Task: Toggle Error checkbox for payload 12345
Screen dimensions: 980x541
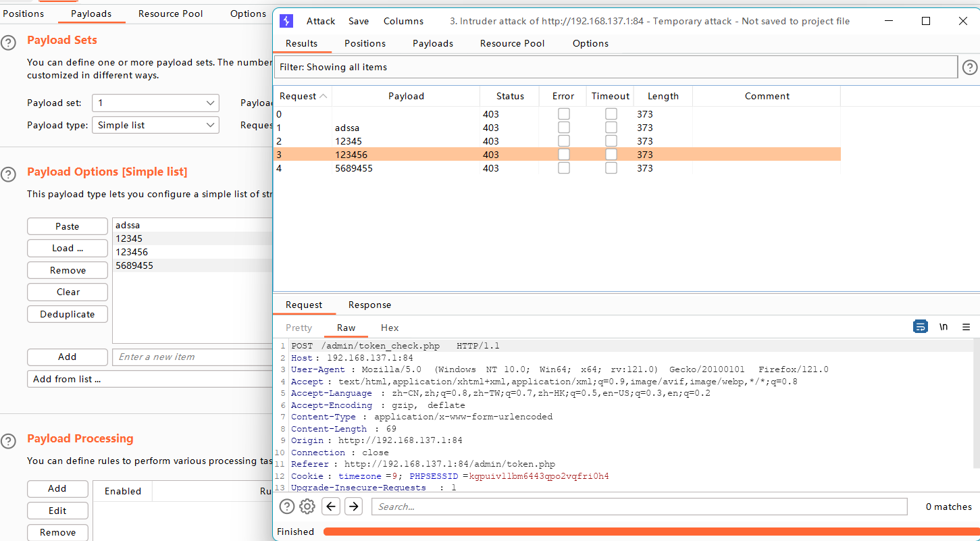Action: click(x=564, y=141)
